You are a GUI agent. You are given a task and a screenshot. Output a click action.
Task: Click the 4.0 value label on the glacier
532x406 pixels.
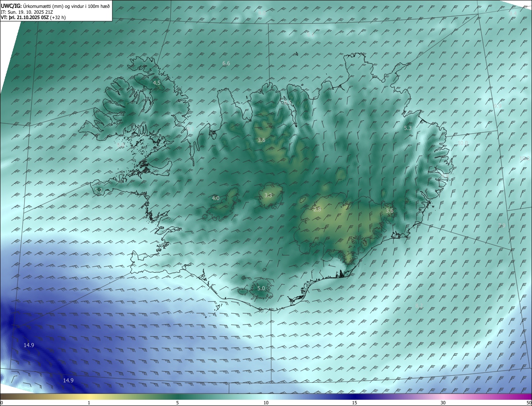coord(216,198)
